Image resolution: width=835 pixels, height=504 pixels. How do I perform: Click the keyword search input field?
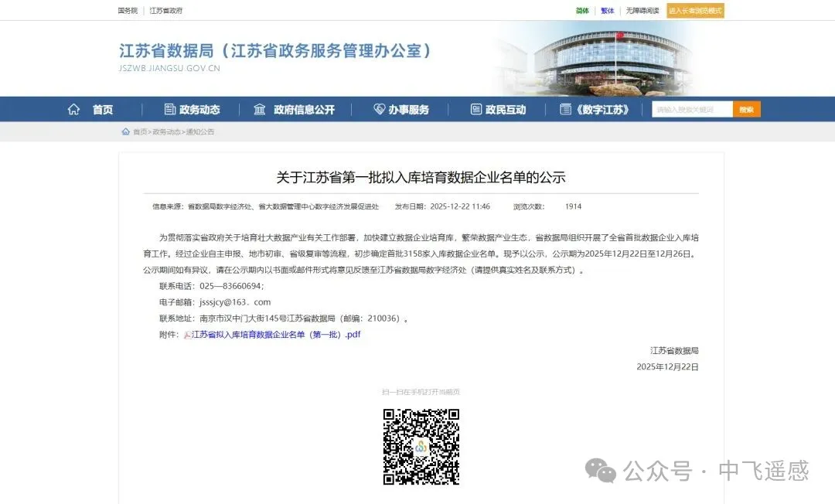tap(691, 110)
